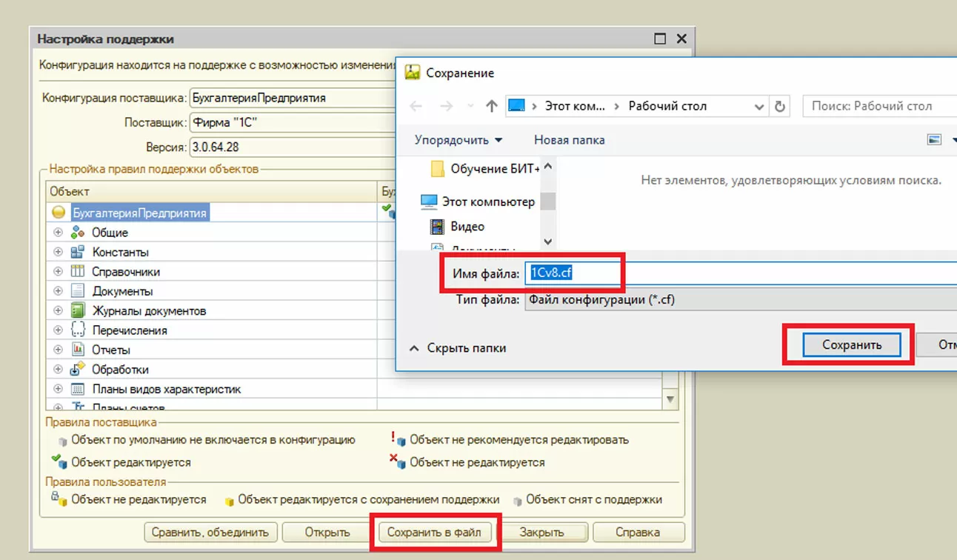Click the folder tree scrollbar up arrow

coord(548,166)
